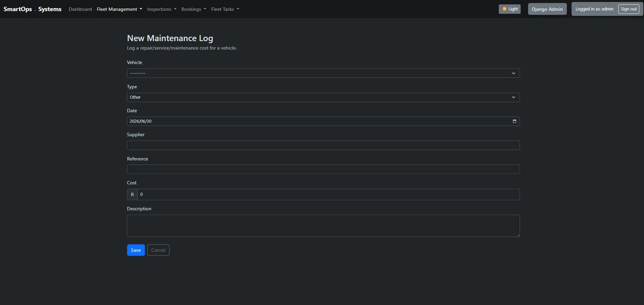The height and width of the screenshot is (305, 644).
Task: Click the R currency prefix
Action: tap(132, 195)
